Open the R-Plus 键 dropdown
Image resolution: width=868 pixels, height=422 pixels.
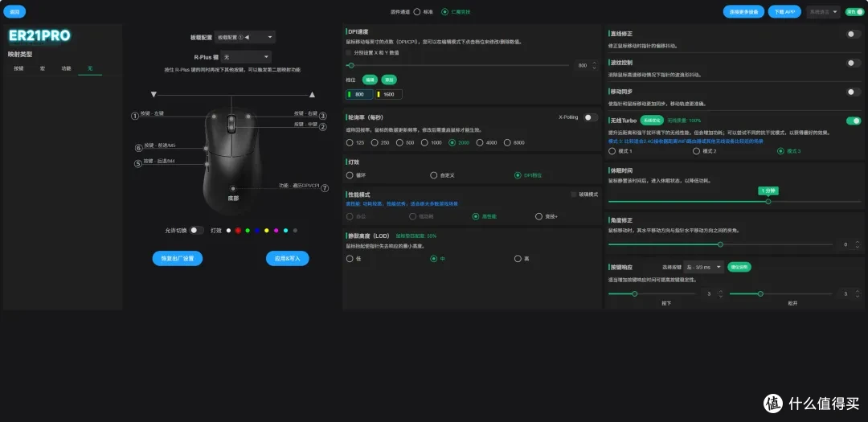coord(247,57)
